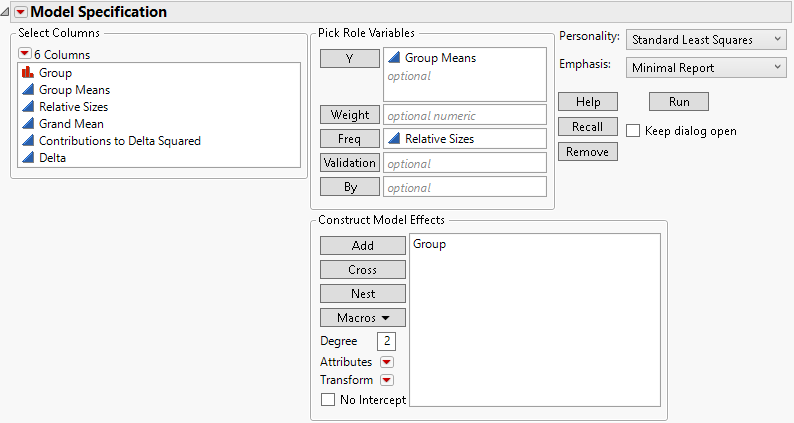The height and width of the screenshot is (423, 794).
Task: Click the Delta column icon in list
Action: click(27, 158)
